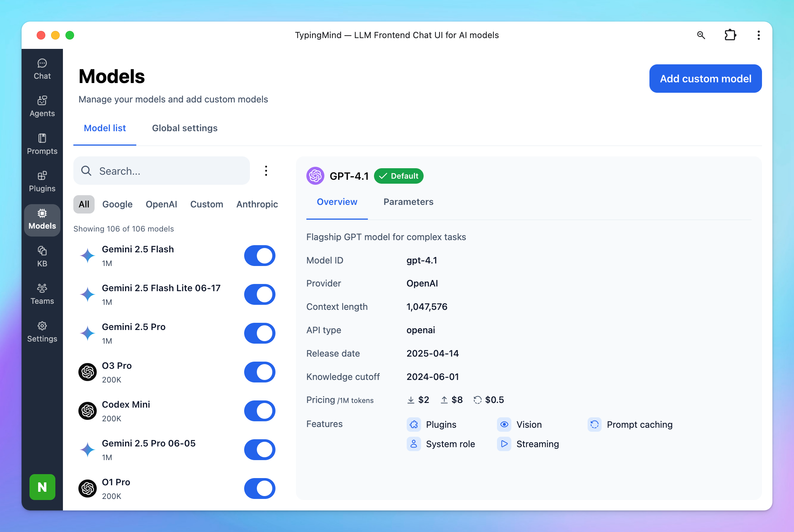Click the gpt-4.1 Model ID value
794x532 pixels.
point(422,261)
